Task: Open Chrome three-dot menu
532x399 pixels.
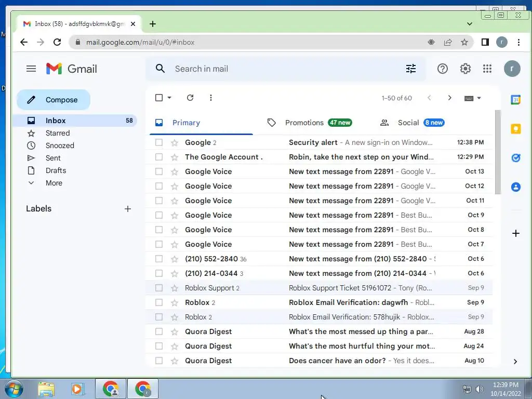Action: pos(518,42)
